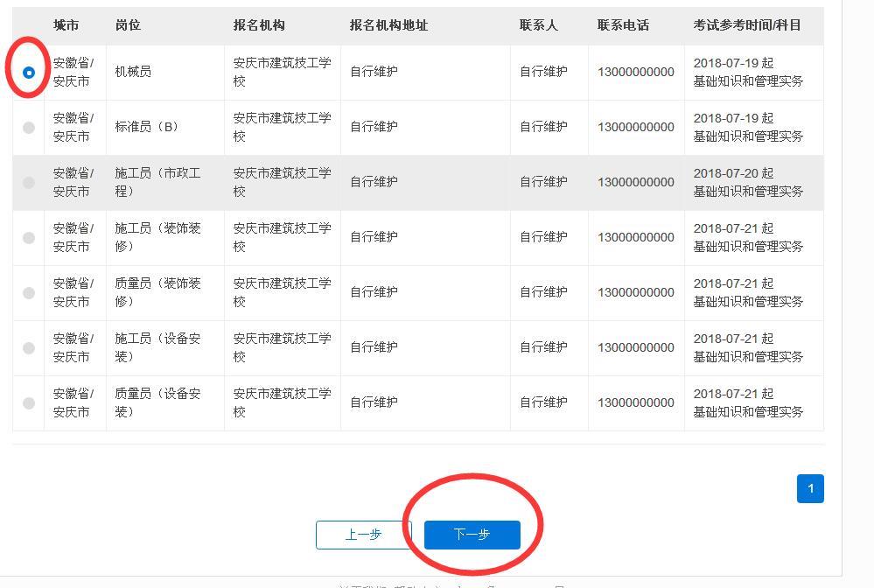The height and width of the screenshot is (588, 874).
Task: Click the 下一步 button
Action: click(472, 535)
